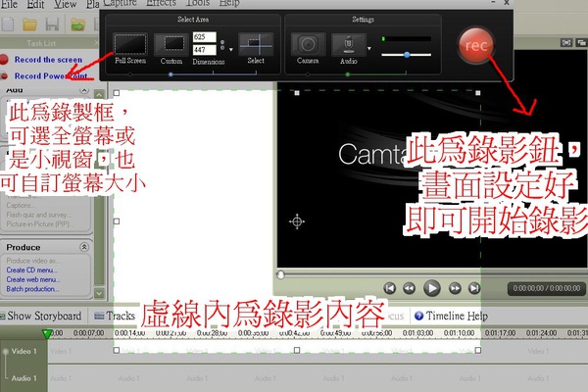Screen dimensions: 588x392
Task: Collapse the Add section chevron
Action: click(84, 90)
